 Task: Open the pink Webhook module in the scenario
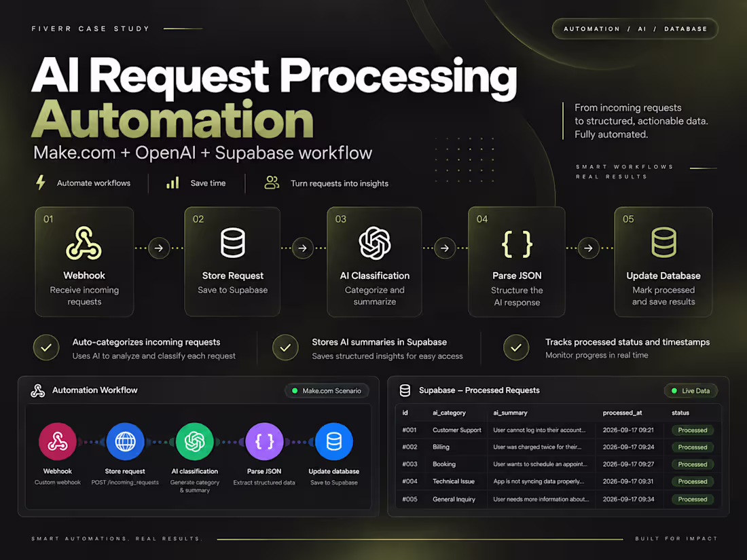pos(58,441)
